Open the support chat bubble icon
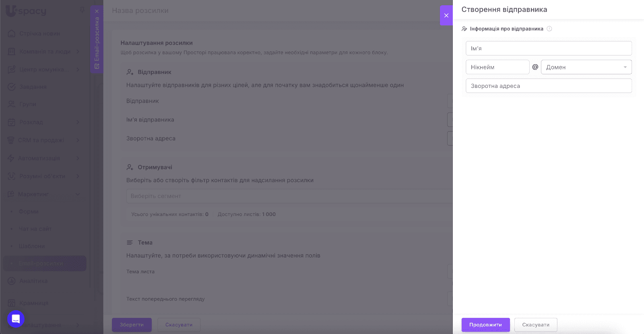Viewport: 644px width, 334px height. click(x=16, y=319)
